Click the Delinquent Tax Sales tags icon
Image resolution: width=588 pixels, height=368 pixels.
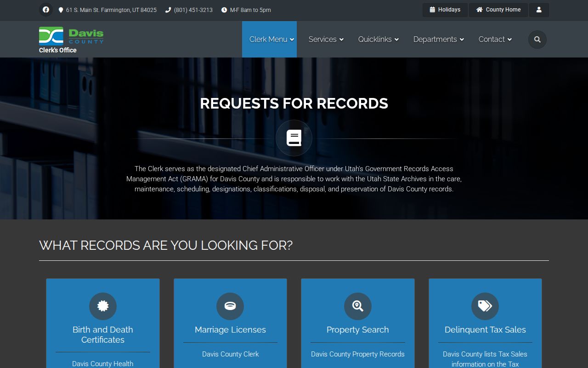[x=485, y=306]
